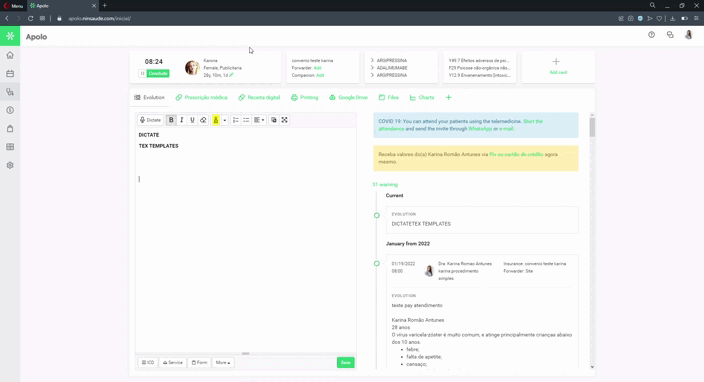Switch to the Evolution tab
This screenshot has height=382, width=704.
coord(150,97)
